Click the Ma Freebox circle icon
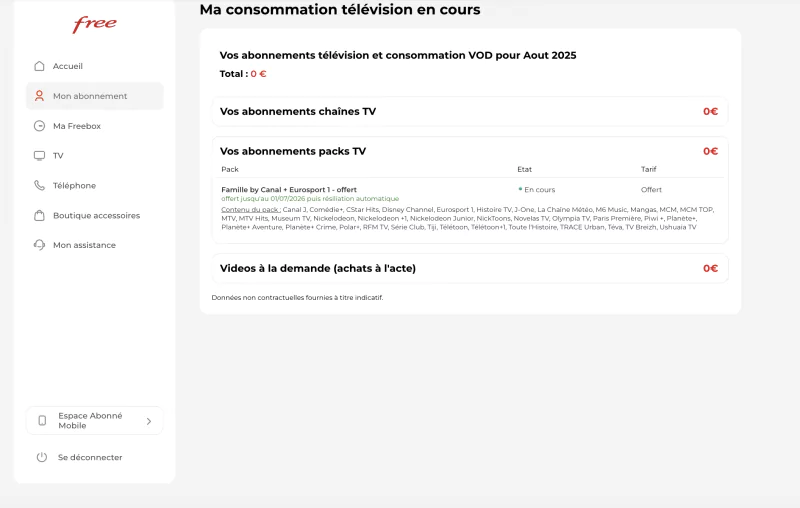This screenshot has height=508, width=800. tap(39, 126)
